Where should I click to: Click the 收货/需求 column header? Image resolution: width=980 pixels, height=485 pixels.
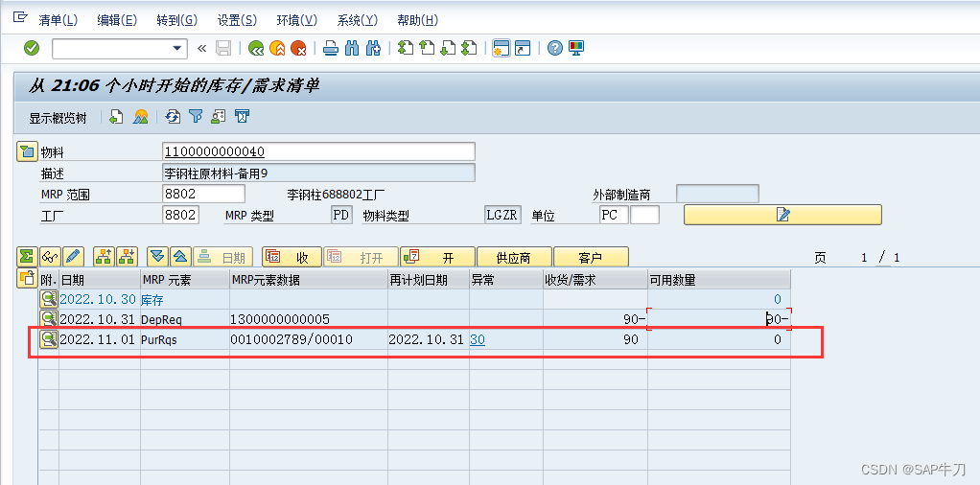[595, 280]
